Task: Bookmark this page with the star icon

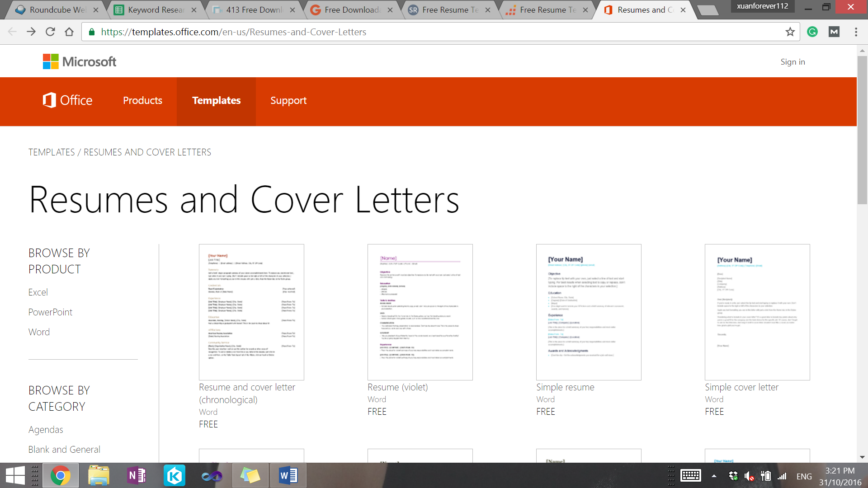Action: pos(790,32)
